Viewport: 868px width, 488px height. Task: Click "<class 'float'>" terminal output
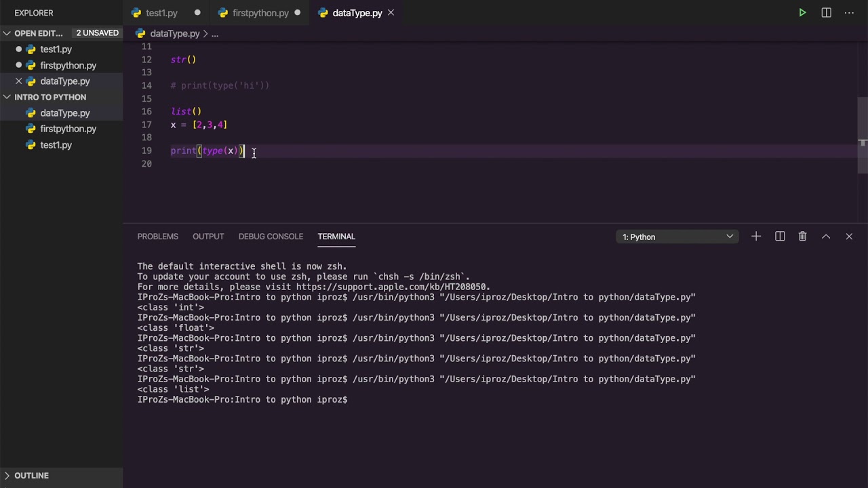point(176,328)
